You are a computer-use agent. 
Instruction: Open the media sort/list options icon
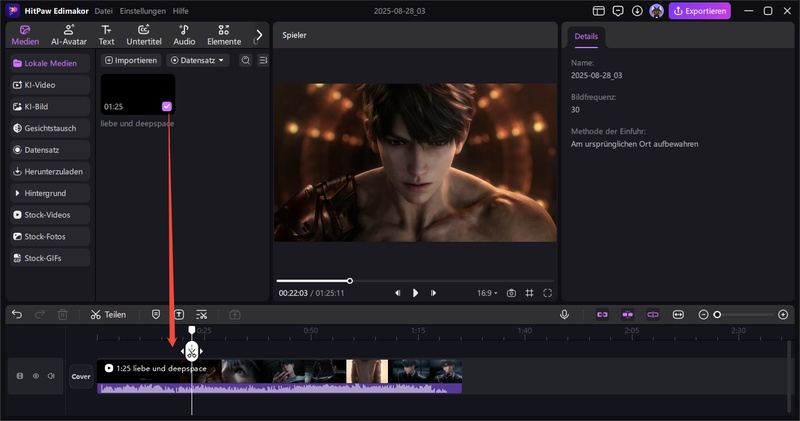pyautogui.click(x=263, y=60)
